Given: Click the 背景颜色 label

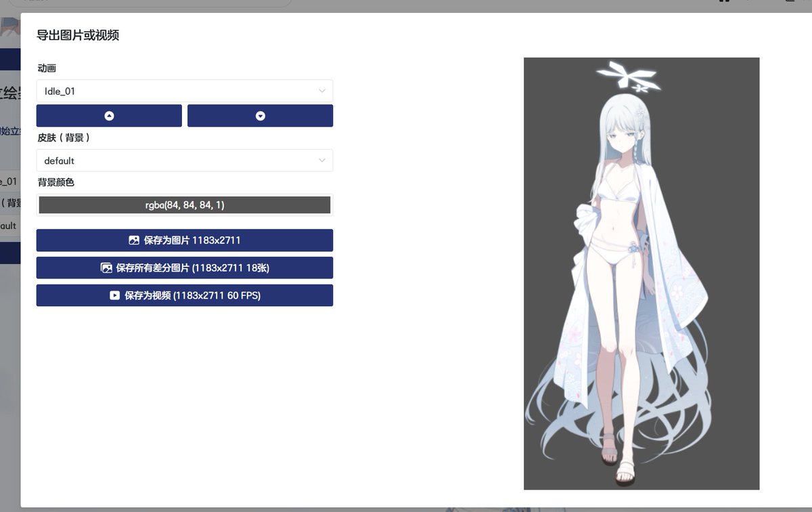Looking at the screenshot, I should click(56, 183).
